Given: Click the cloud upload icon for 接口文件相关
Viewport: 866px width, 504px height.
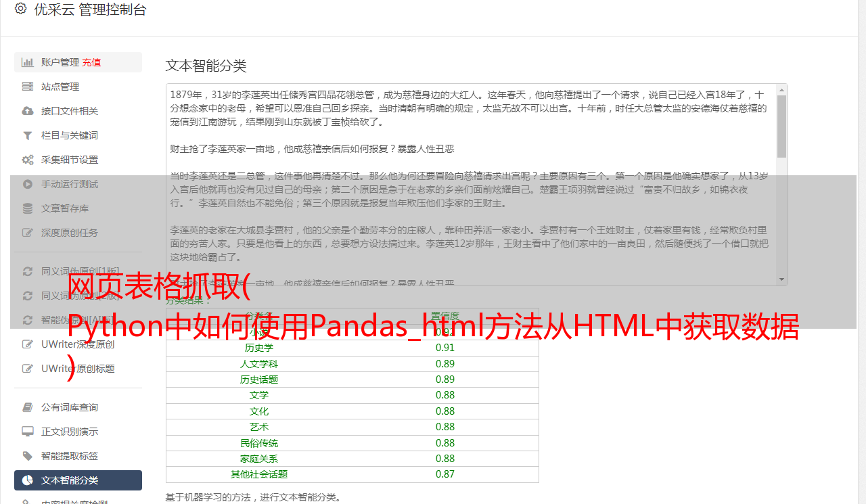Looking at the screenshot, I should 27,111.
